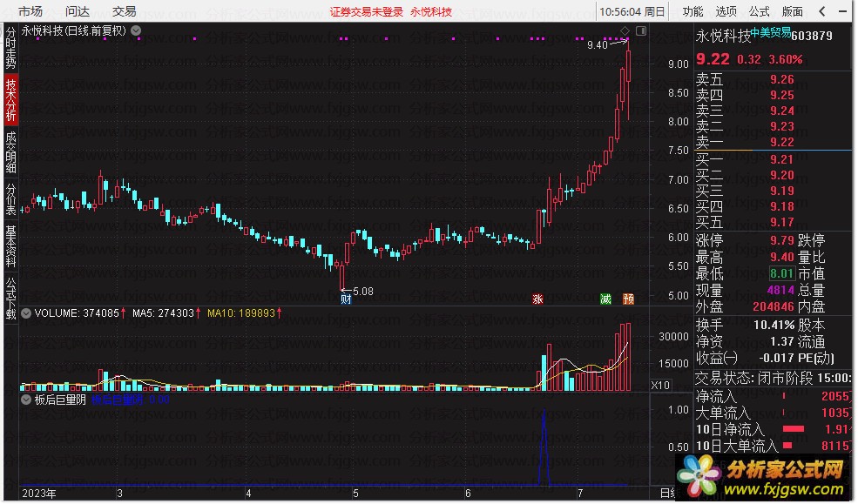Image resolution: width=858 pixels, height=504 pixels.
Task: Click the 证券交易未登录 login status link
Action: click(366, 11)
